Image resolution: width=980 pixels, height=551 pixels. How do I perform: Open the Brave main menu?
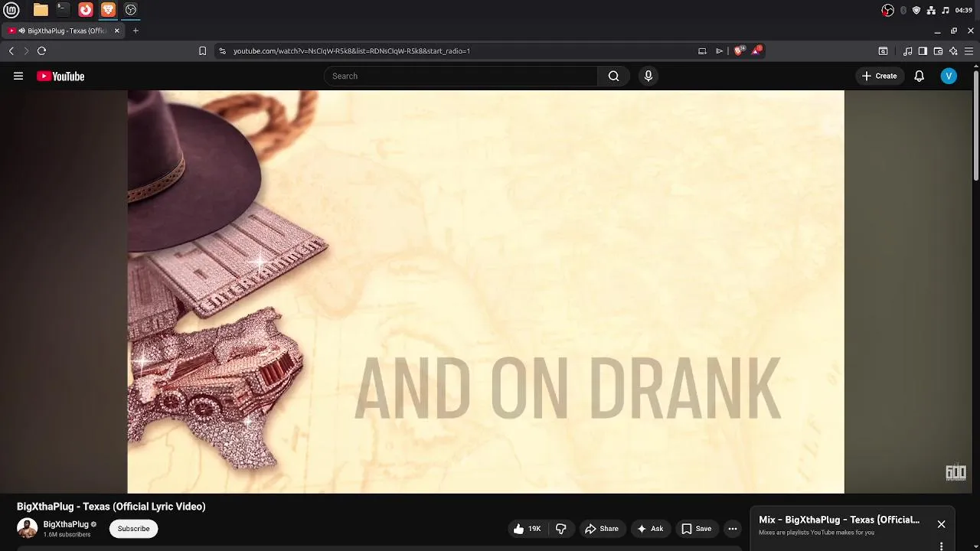(x=969, y=51)
